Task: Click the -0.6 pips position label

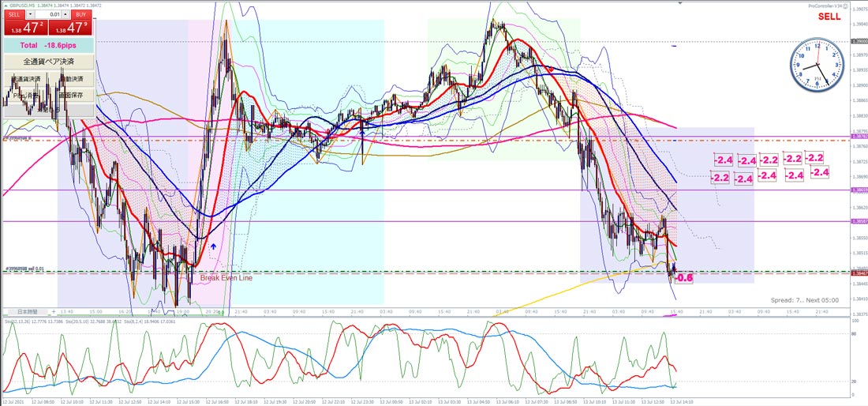Action: [x=685, y=278]
